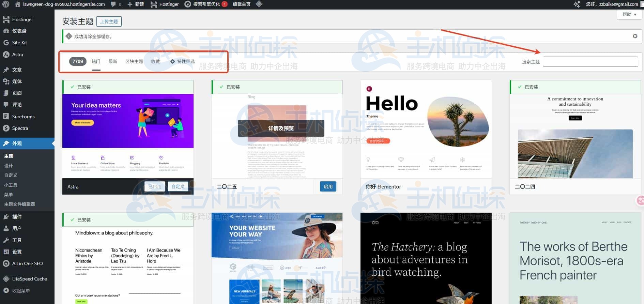Open 自定义 submenu item

pyautogui.click(x=11, y=175)
